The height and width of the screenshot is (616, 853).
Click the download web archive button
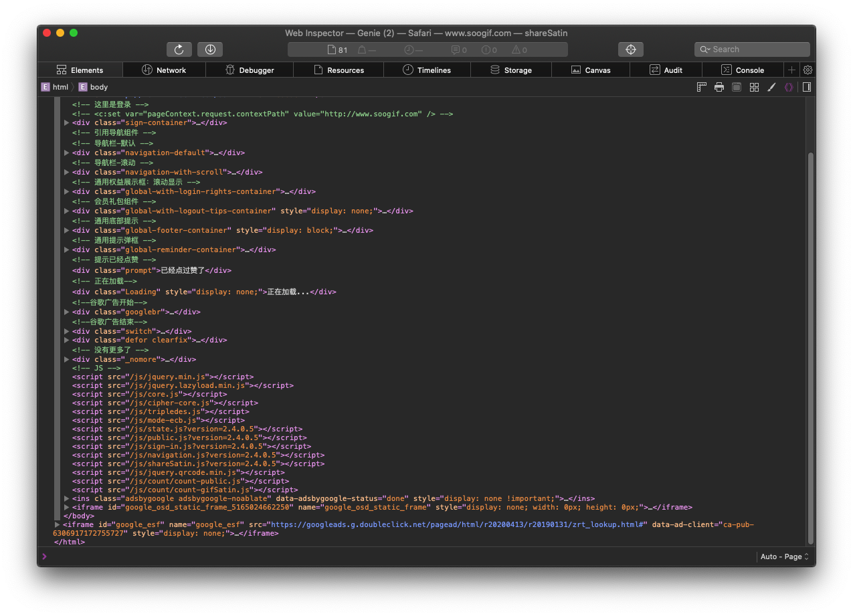[x=210, y=49]
